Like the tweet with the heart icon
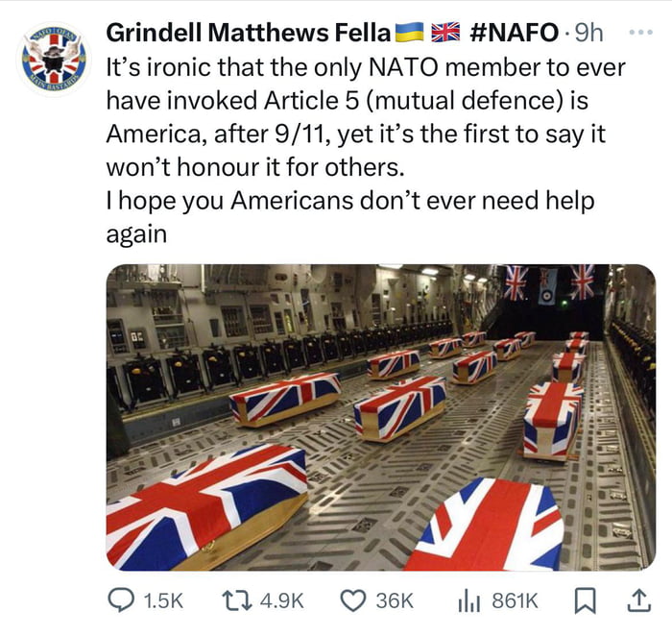 pyautogui.click(x=353, y=600)
